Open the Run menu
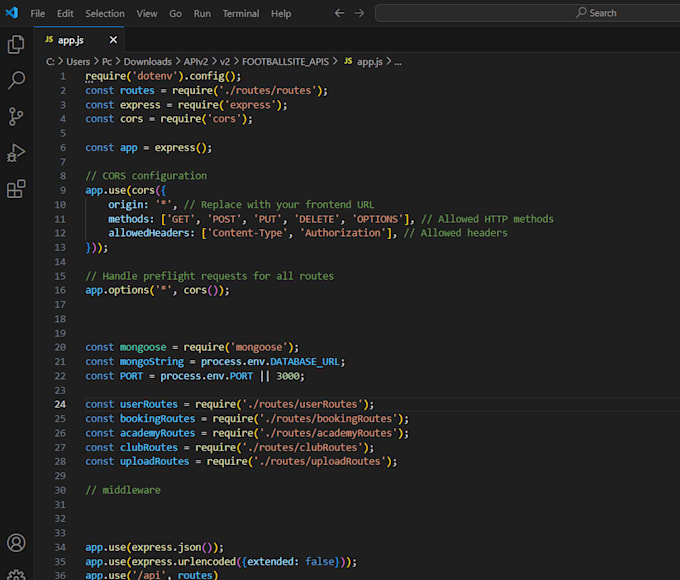Screen dimensions: 680x580 click(202, 14)
